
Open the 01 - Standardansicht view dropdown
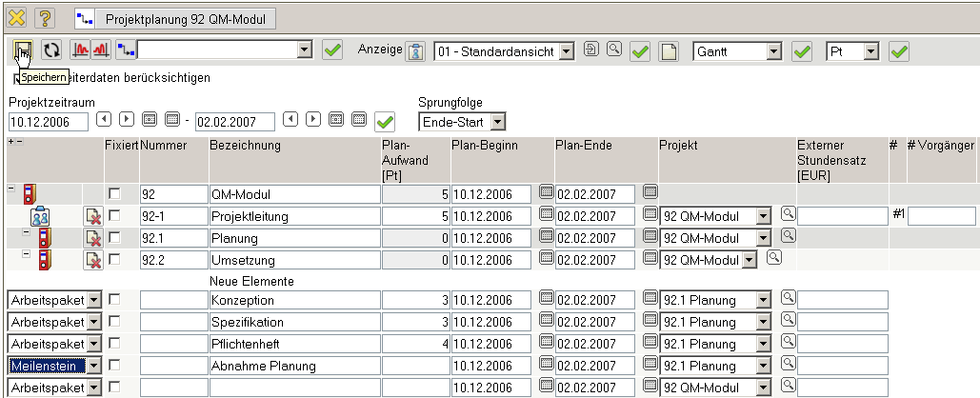[567, 50]
